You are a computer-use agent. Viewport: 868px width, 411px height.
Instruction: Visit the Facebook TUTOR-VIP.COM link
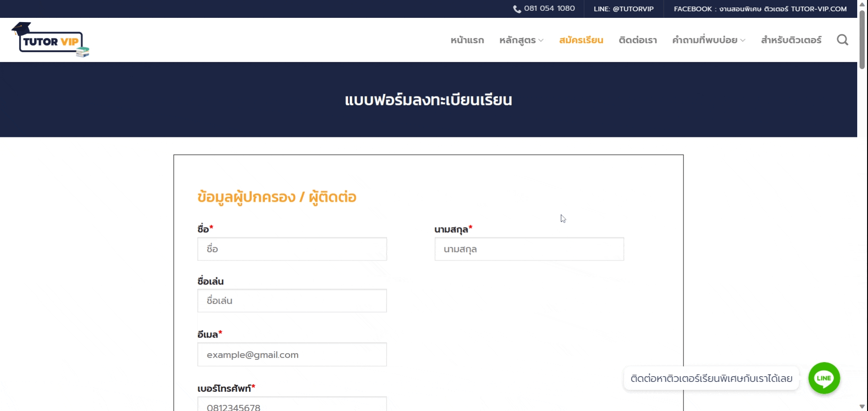[760, 9]
